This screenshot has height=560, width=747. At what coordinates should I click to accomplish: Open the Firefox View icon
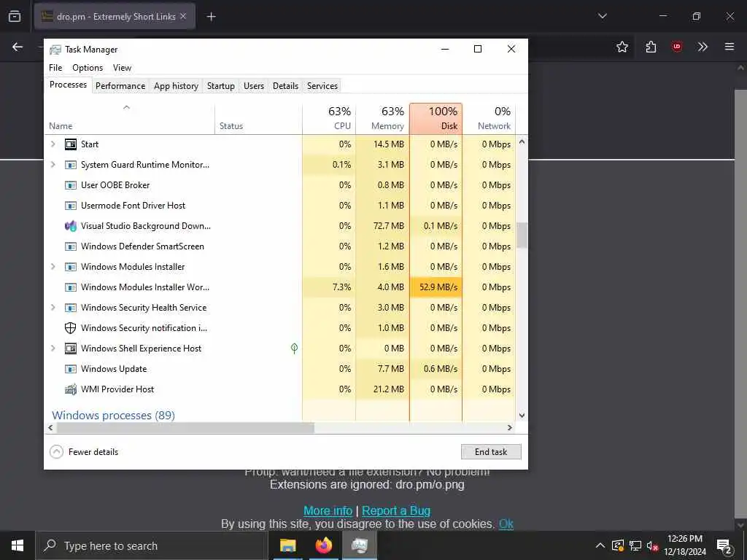[15, 16]
